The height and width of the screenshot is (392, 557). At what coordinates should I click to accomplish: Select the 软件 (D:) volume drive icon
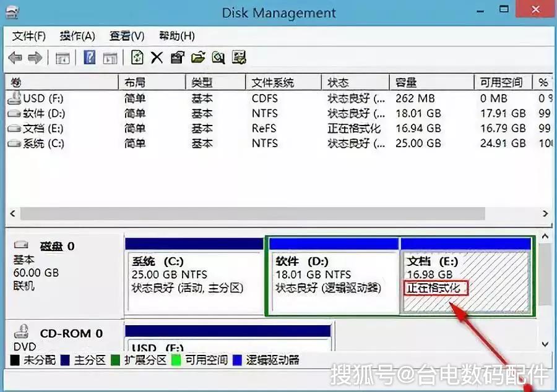(14, 114)
